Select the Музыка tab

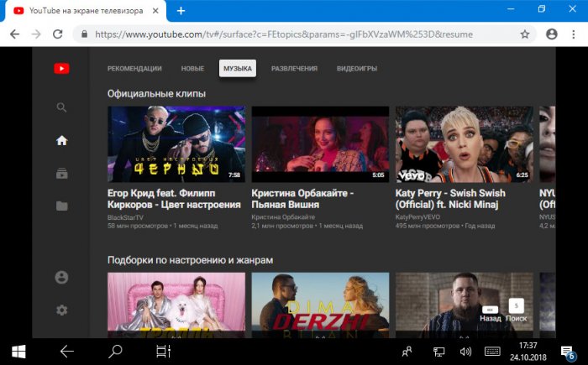238,69
